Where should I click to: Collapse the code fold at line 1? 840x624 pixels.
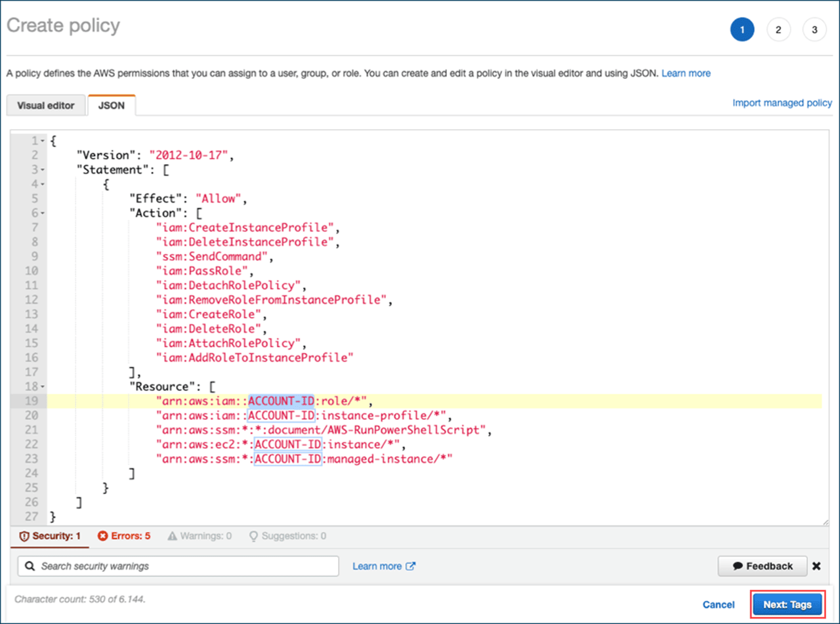43,141
